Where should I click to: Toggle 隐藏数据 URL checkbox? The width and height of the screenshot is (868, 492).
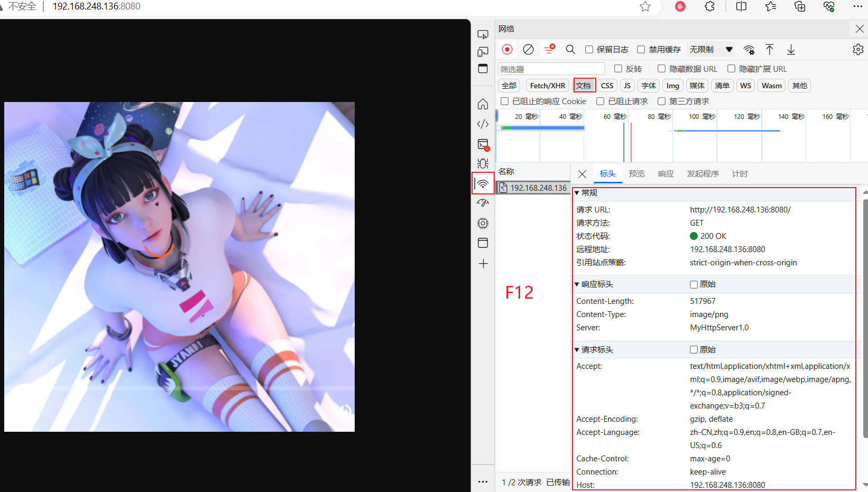pos(661,69)
